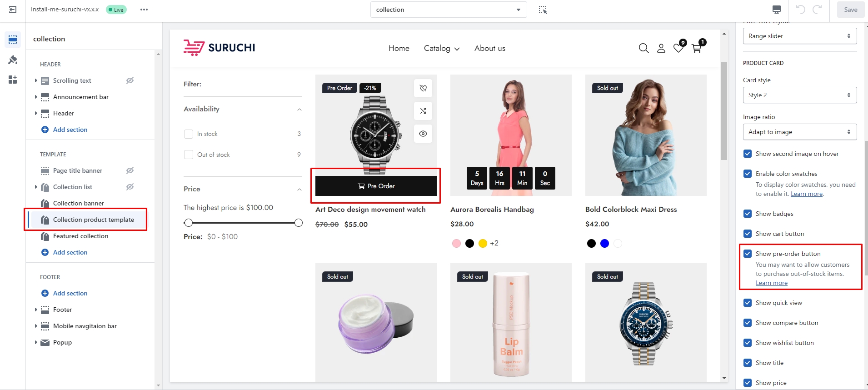
Task: Open the app embeds sidebar icon
Action: (13, 80)
